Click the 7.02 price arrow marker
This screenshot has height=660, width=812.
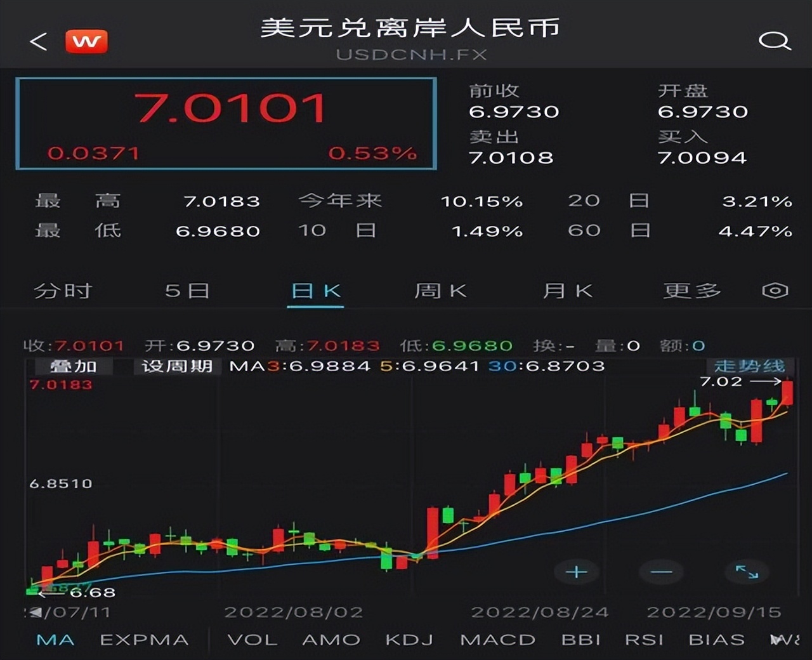click(x=739, y=381)
